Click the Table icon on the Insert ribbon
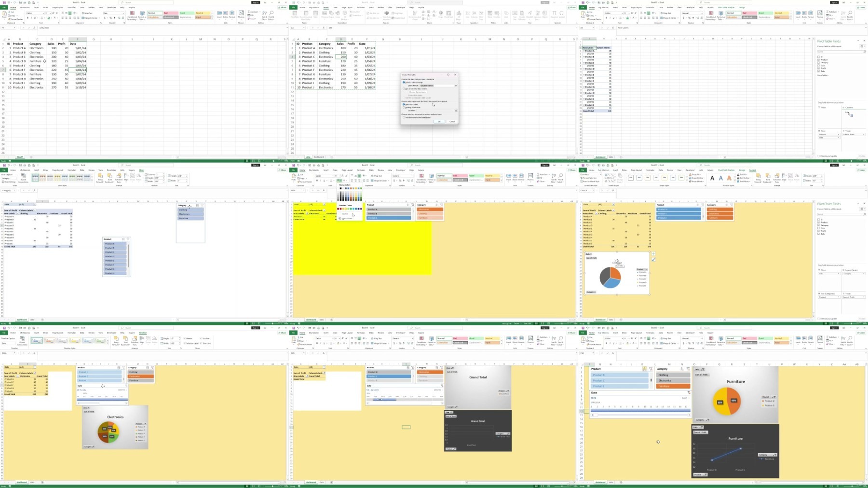This screenshot has height=488, width=868. 315,15
